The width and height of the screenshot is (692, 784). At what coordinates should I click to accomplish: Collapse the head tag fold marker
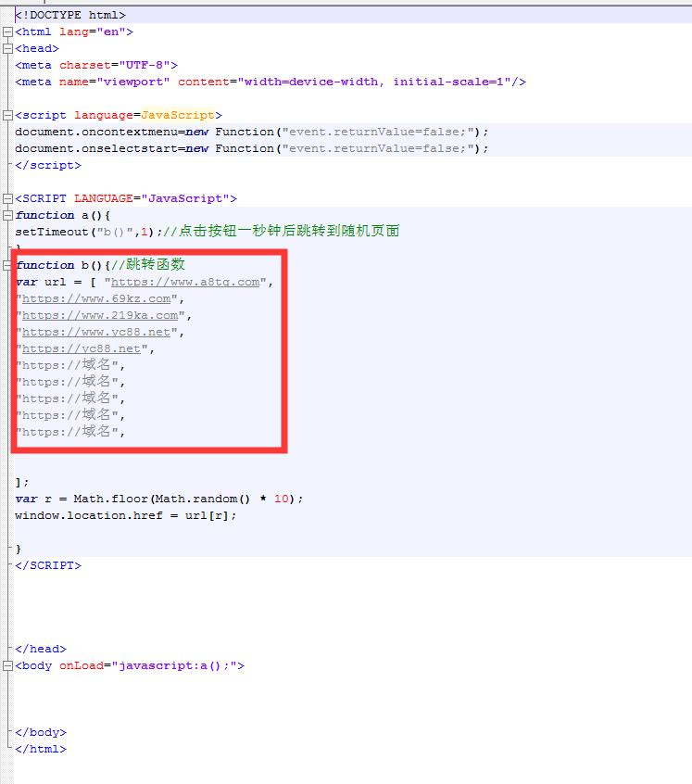(8, 49)
